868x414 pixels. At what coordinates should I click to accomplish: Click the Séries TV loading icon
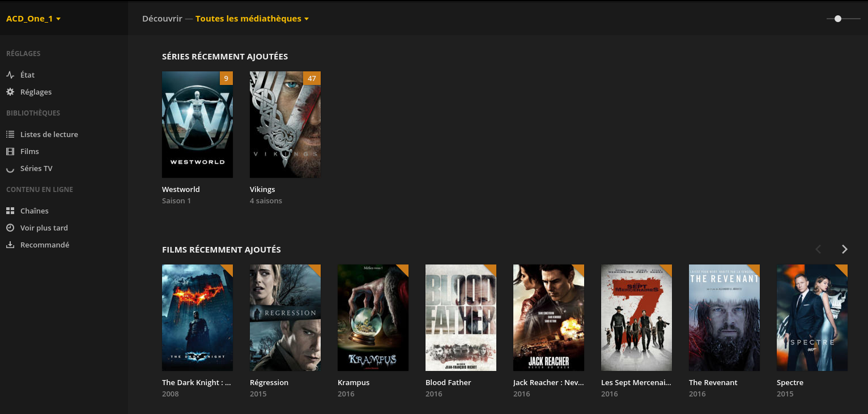tap(10, 169)
